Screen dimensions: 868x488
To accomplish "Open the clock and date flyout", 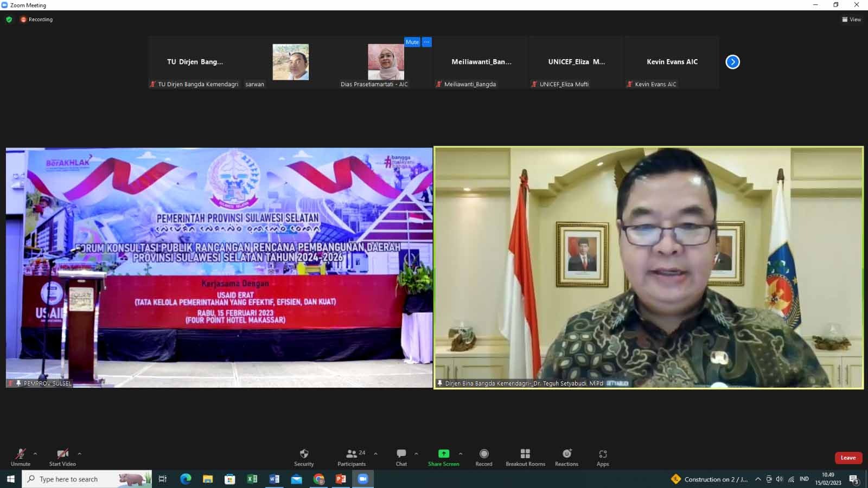I will [828, 479].
